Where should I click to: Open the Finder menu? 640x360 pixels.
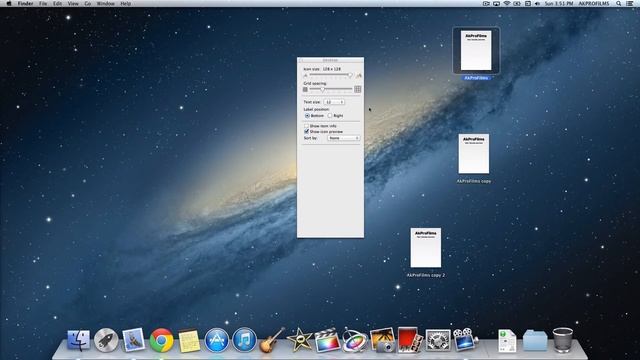pos(25,3)
